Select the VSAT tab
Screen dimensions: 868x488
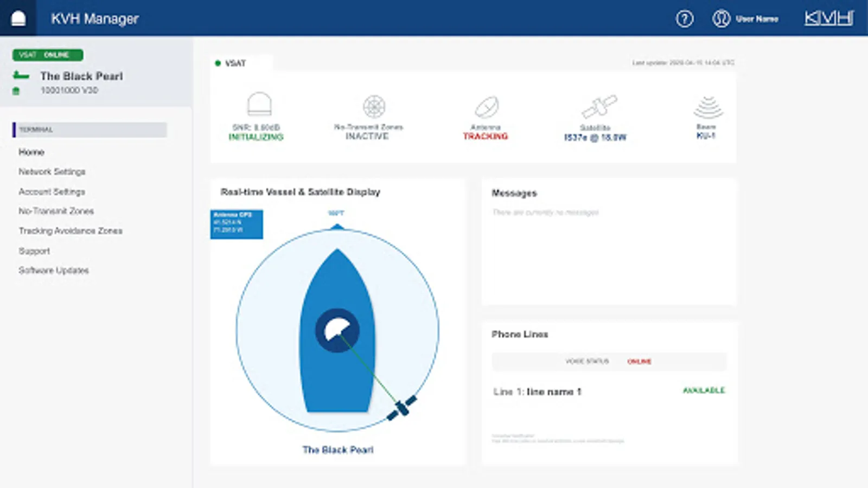click(235, 63)
